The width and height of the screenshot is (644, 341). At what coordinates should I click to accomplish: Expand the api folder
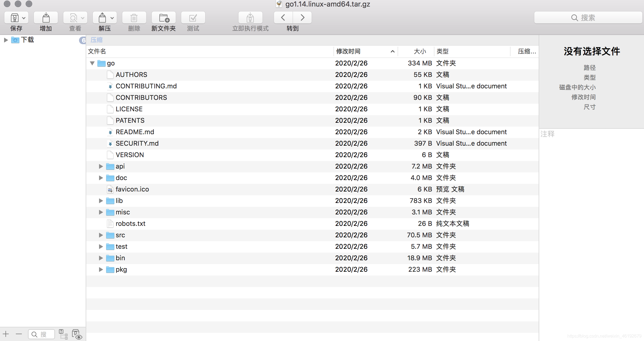[101, 166]
